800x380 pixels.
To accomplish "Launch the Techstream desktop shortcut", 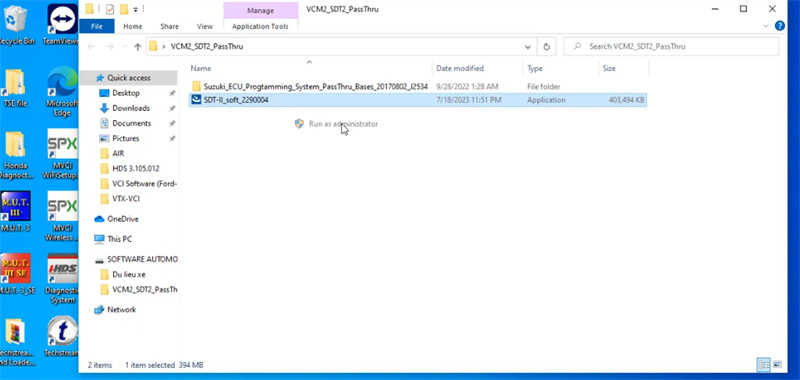I will click(62, 336).
